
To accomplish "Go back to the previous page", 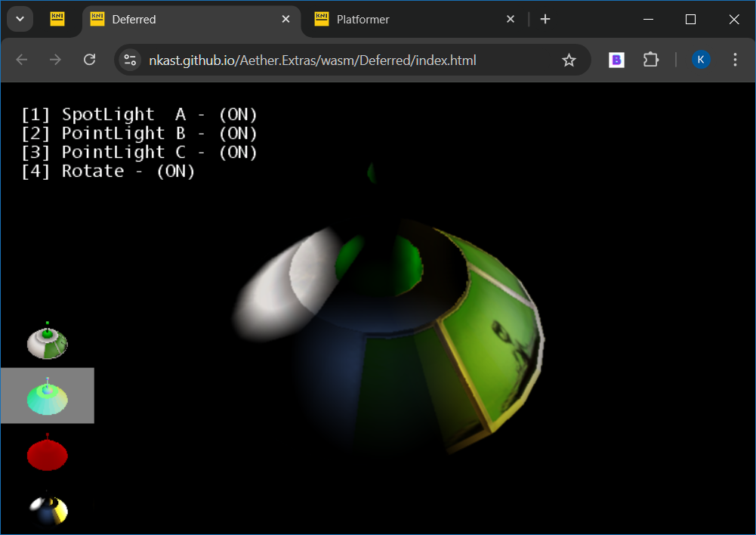I will 22,60.
